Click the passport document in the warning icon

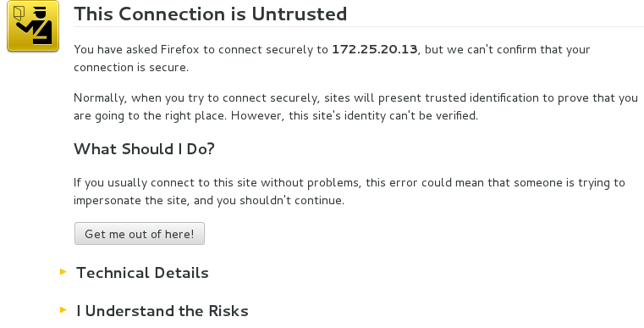pyautogui.click(x=19, y=14)
